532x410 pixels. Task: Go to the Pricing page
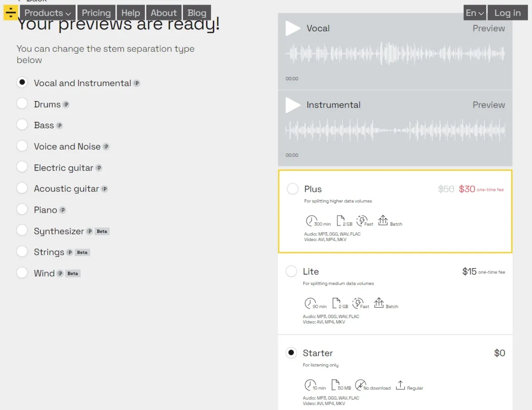pos(96,13)
